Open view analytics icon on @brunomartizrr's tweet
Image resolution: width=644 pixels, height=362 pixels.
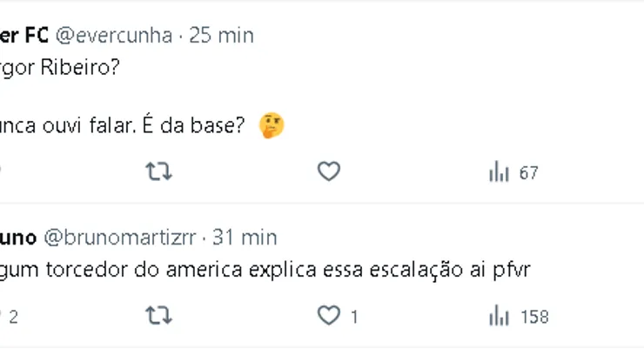pyautogui.click(x=499, y=316)
